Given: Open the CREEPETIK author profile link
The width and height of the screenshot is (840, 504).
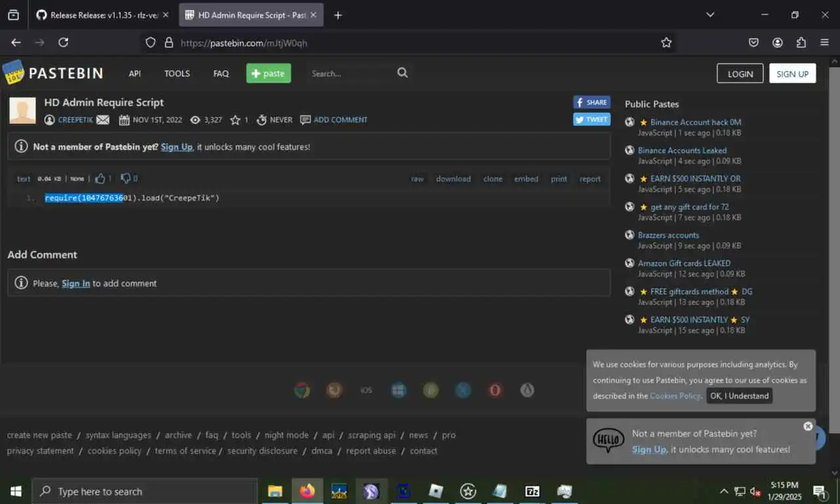Looking at the screenshot, I should click(x=75, y=120).
